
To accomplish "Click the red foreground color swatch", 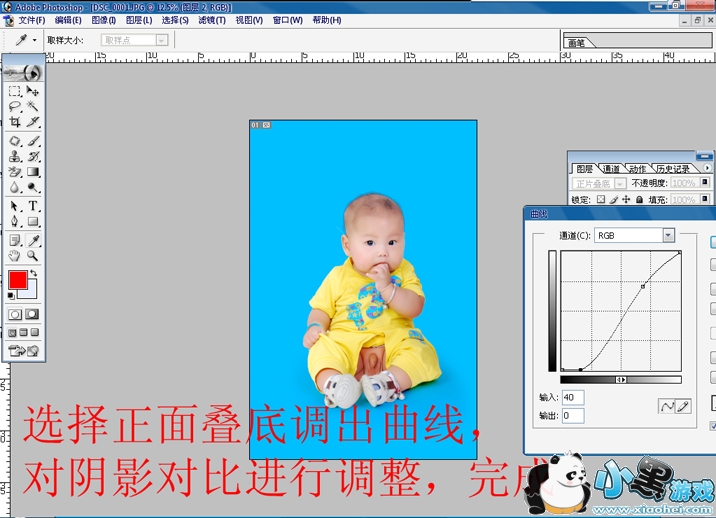I will click(18, 280).
